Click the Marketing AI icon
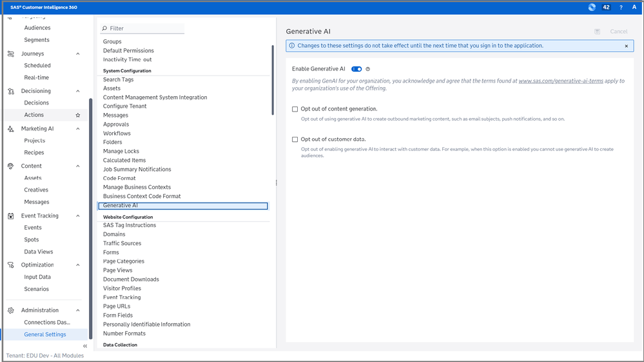The height and width of the screenshot is (362, 644). pos(11,128)
